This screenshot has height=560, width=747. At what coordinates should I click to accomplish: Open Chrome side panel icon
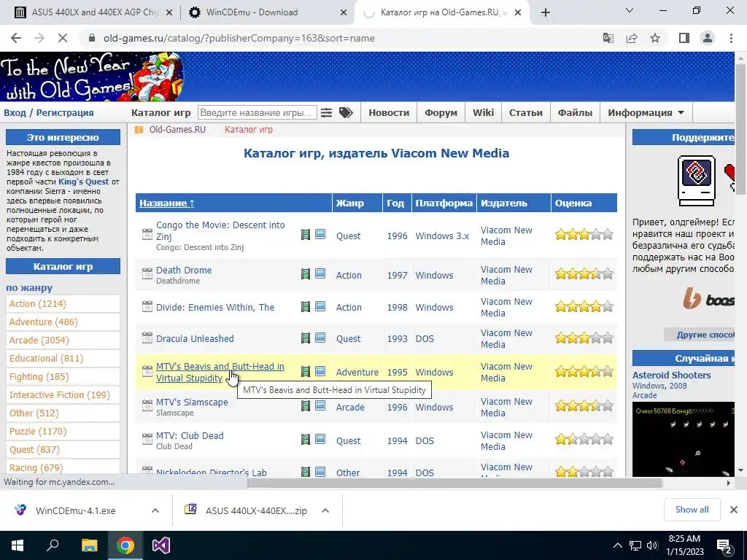[x=684, y=38]
